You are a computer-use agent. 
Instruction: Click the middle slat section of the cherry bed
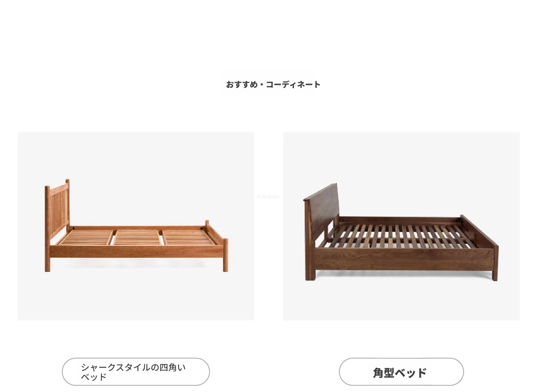(x=138, y=238)
